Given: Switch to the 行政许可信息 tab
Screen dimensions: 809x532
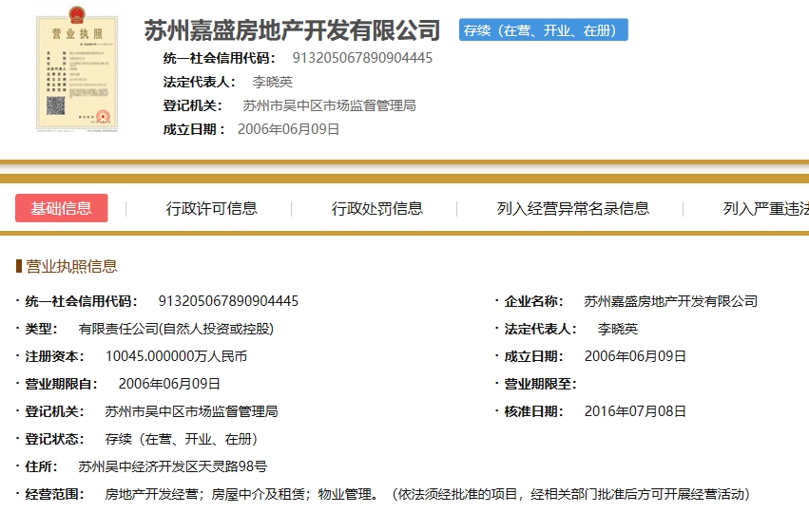Looking at the screenshot, I should point(212,208).
